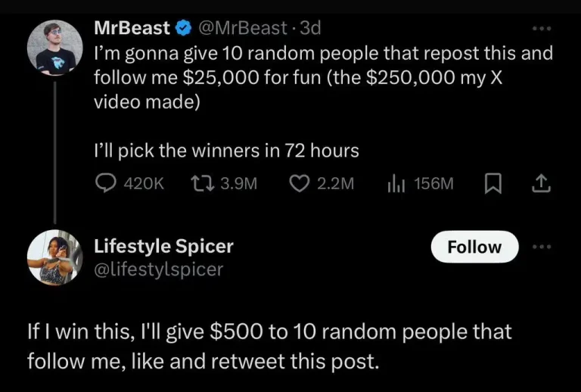581x392 pixels.
Task: Repost MrBeast's giveaway tweet
Action: pos(200,183)
